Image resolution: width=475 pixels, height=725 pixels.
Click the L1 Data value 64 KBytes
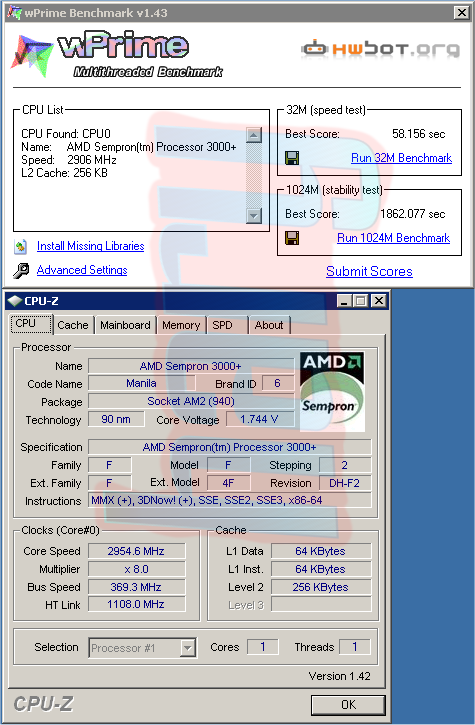coord(321,551)
